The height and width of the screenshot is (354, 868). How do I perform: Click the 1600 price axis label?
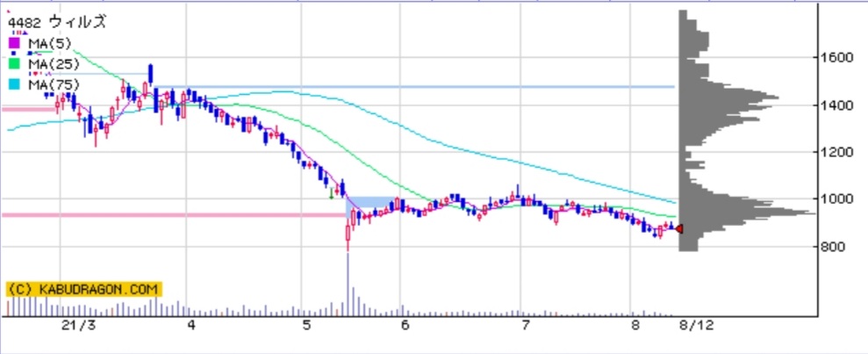(x=836, y=58)
